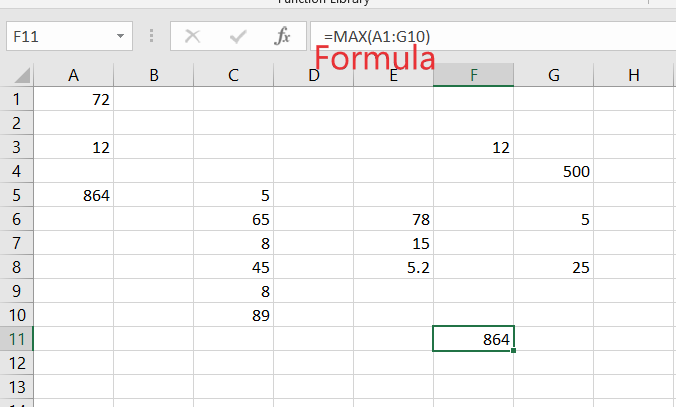Select row 7 header
Viewport: 676px width, 407px height.
point(17,243)
